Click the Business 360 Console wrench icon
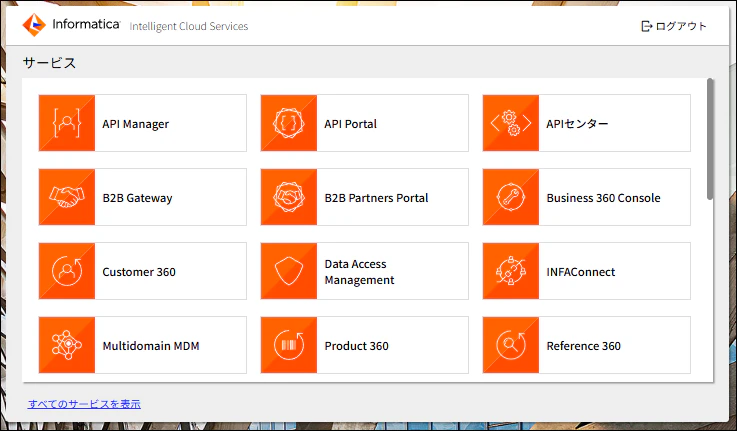This screenshot has width=737, height=431. point(510,197)
